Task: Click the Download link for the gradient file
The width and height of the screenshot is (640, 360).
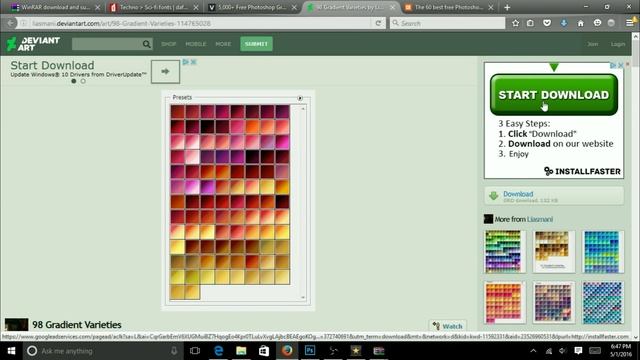Action: pyautogui.click(x=518, y=194)
